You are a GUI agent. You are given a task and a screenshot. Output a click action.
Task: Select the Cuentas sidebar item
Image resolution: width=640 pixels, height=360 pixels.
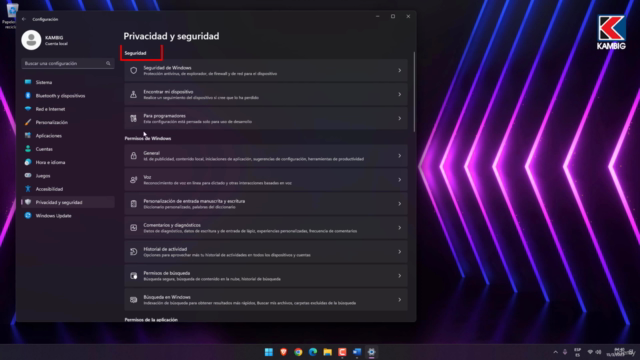point(68,149)
